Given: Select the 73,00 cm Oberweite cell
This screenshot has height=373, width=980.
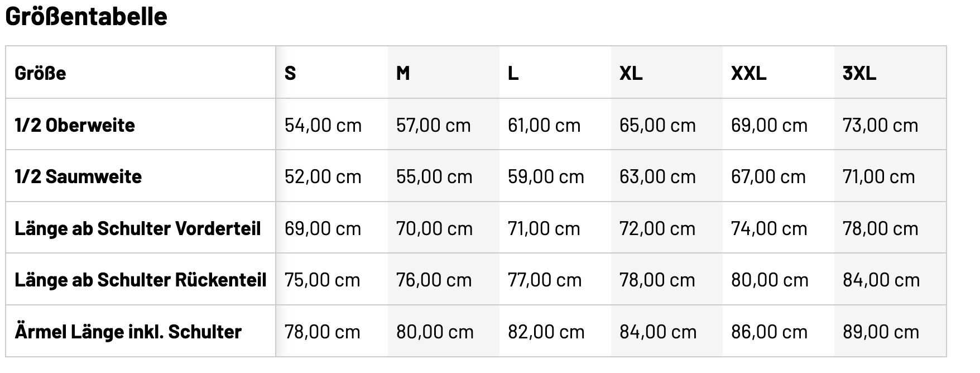Looking at the screenshot, I should click(x=880, y=125).
